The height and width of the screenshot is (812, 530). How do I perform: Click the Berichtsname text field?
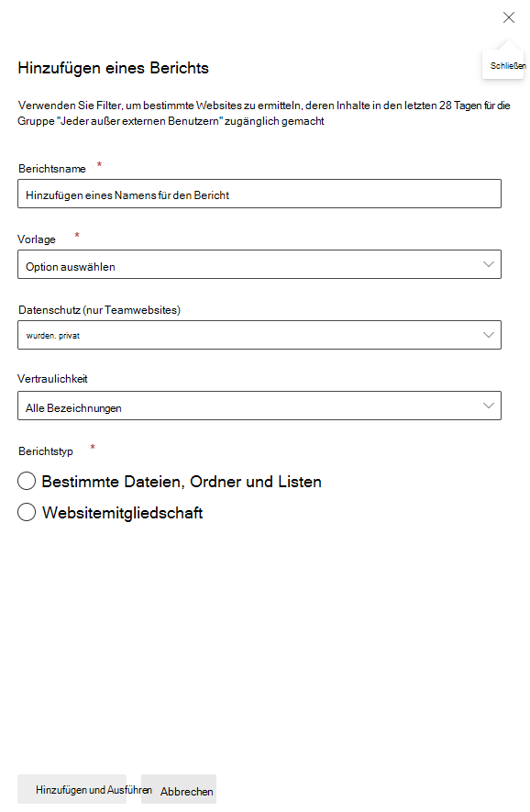pos(259,194)
